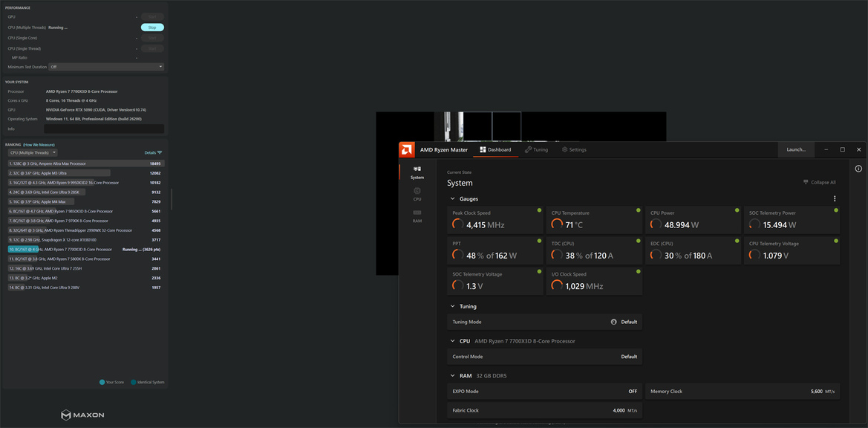Click the AMD logo in Ryzen Master title bar
Image resolution: width=868 pixels, height=428 pixels.
click(x=407, y=149)
